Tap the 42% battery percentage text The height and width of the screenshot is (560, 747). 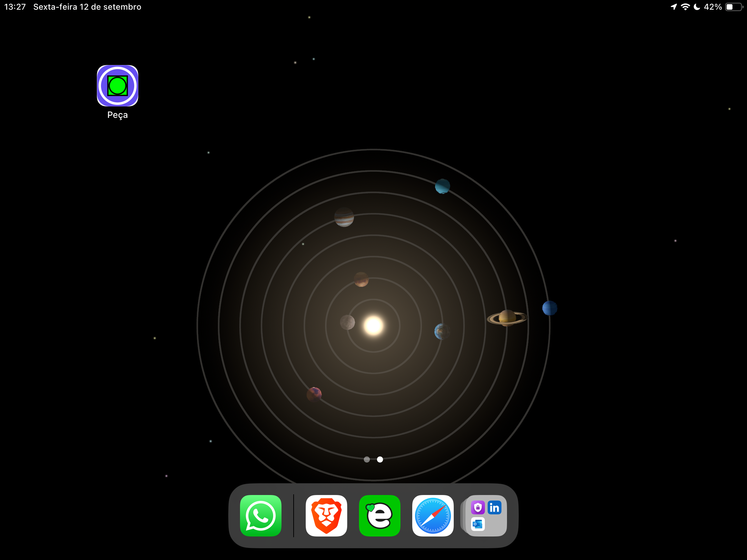point(713,7)
